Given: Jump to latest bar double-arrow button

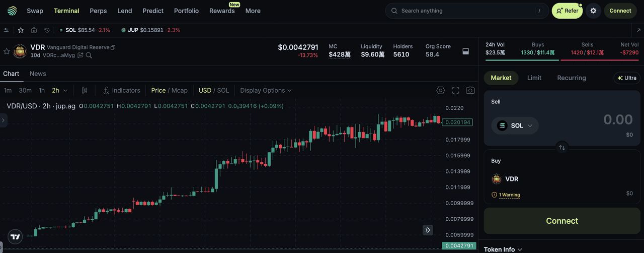Looking at the screenshot, I should coord(428,230).
